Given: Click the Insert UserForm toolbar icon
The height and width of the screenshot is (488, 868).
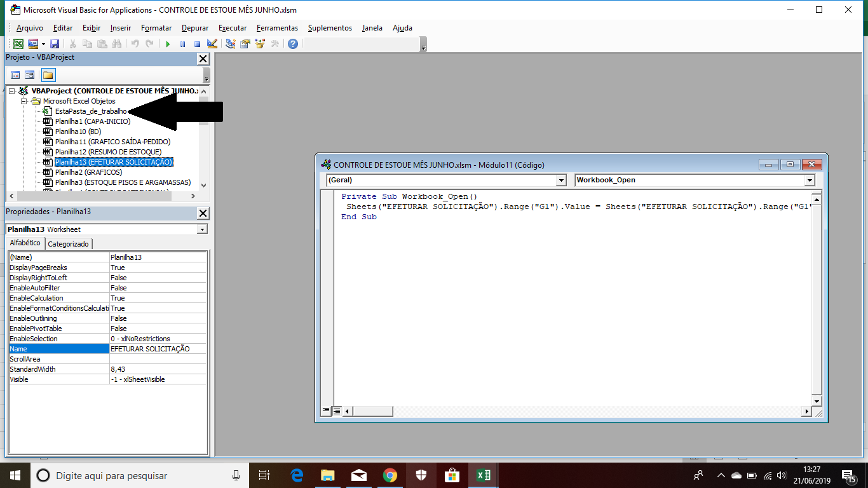Looking at the screenshot, I should [x=32, y=44].
